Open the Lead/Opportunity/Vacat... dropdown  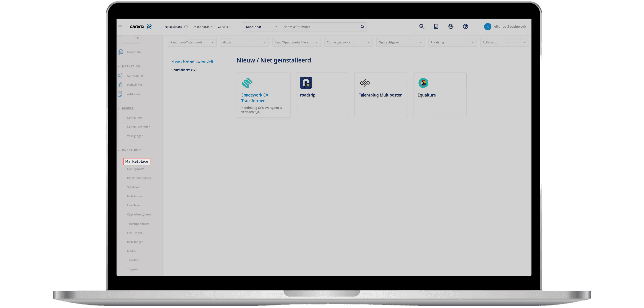[296, 43]
